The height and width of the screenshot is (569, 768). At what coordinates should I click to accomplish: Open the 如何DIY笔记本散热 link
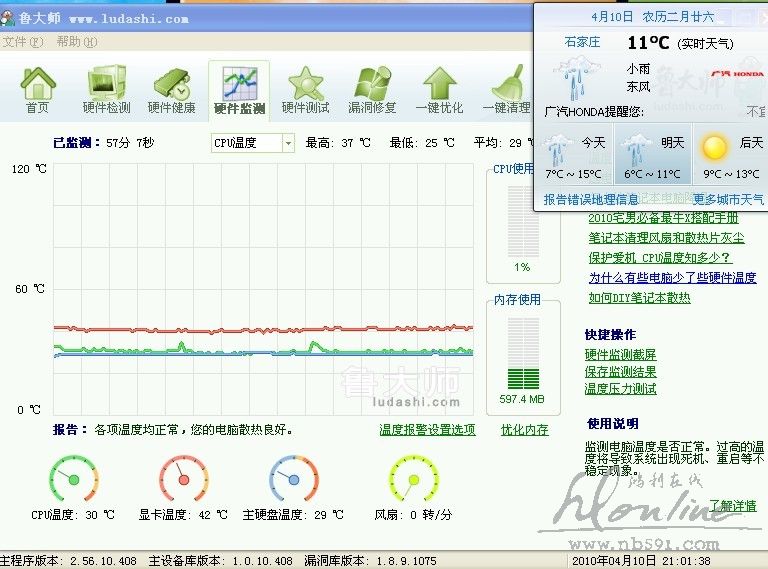(x=639, y=298)
